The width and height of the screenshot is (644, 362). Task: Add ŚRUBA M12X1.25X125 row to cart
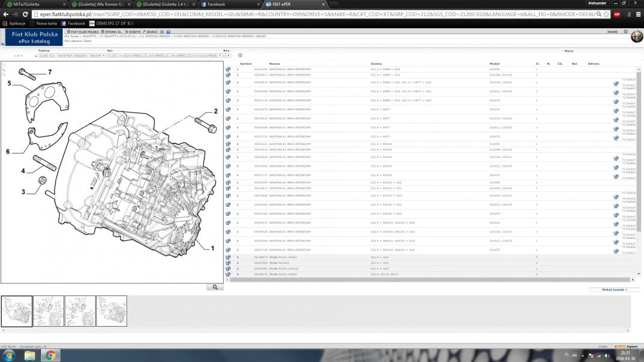[x=228, y=269]
